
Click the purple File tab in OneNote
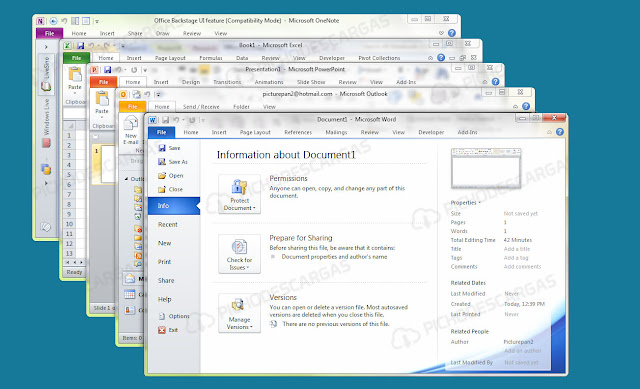pos(49,33)
